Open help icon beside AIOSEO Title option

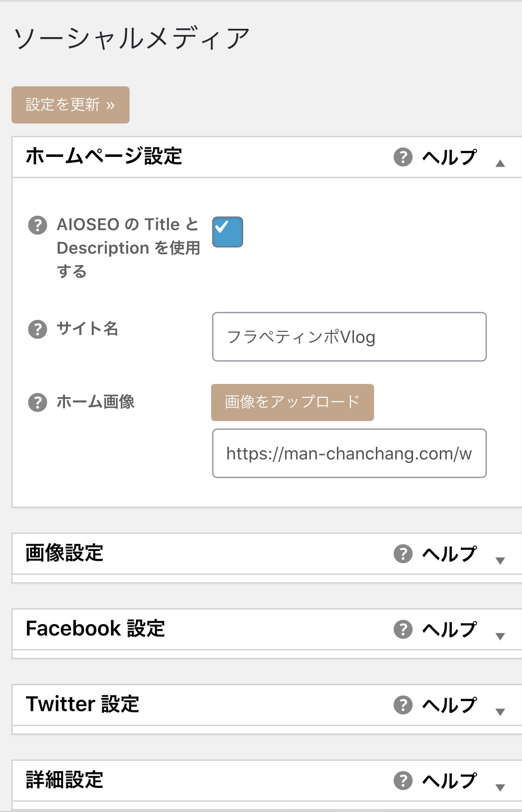pos(38,225)
